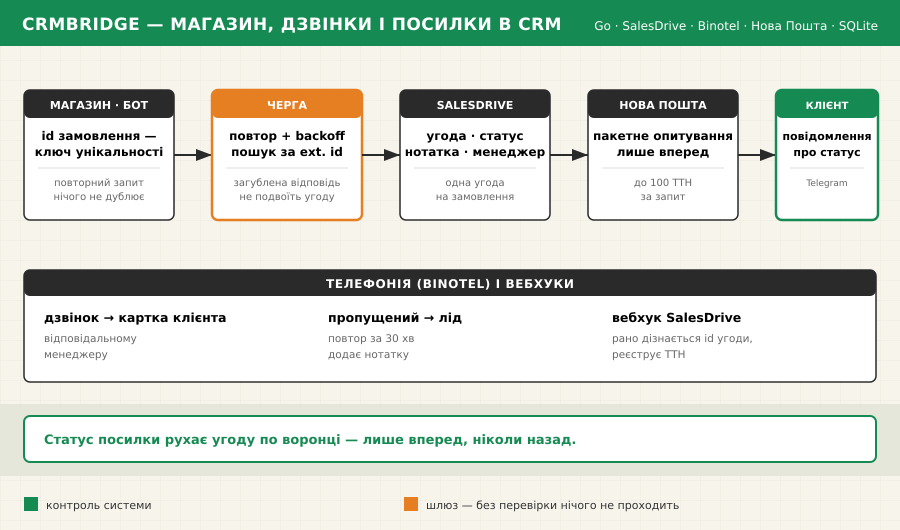Click the note 'повтор за 30 хв додає нотатку'
The width and height of the screenshot is (900, 530).
coord(371,346)
